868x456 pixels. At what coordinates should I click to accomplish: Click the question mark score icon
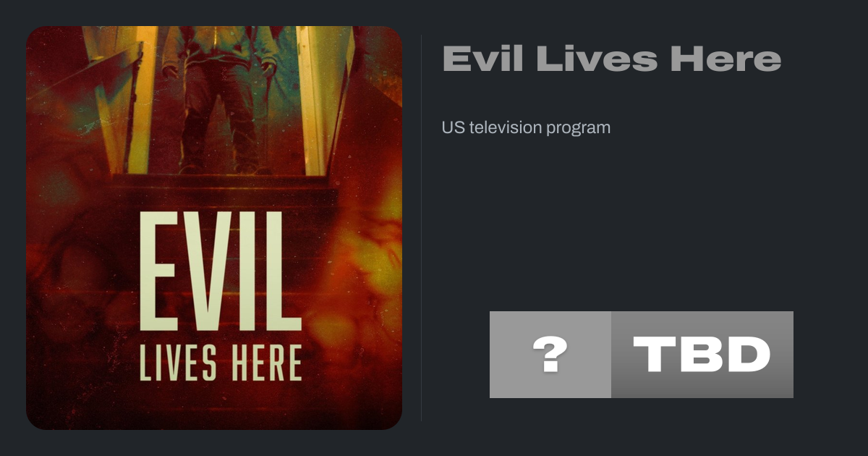click(550, 355)
